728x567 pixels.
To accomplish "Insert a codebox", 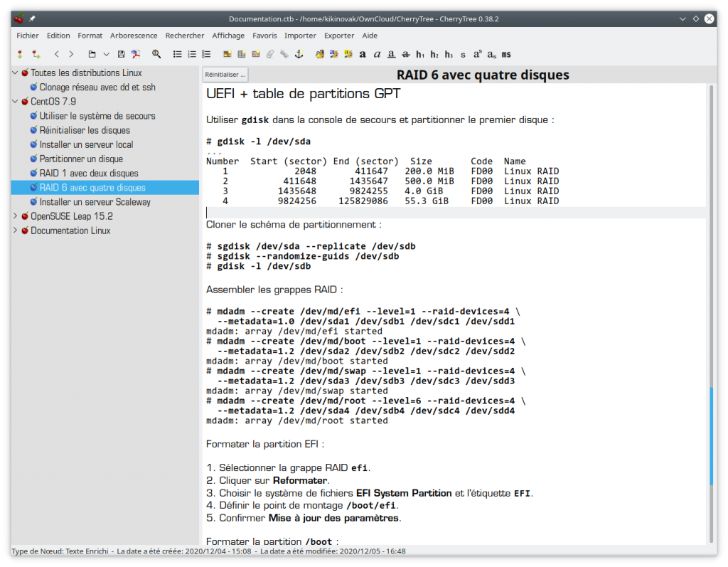I will point(255,54).
